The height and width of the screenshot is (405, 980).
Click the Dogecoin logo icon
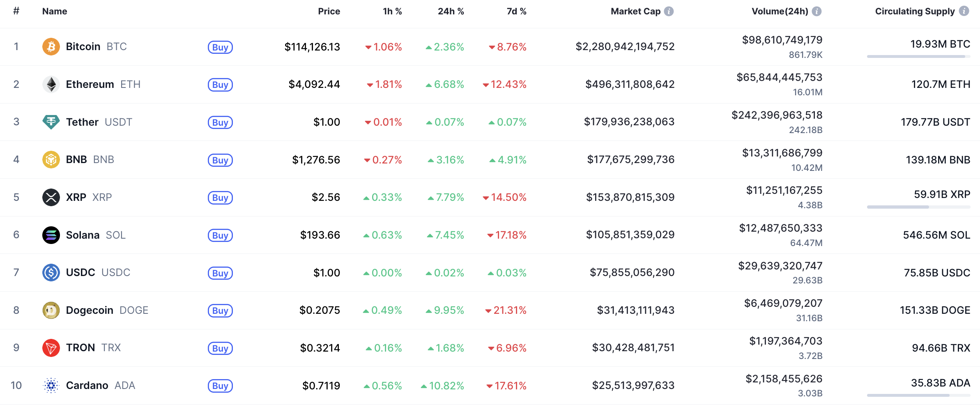[x=51, y=310]
